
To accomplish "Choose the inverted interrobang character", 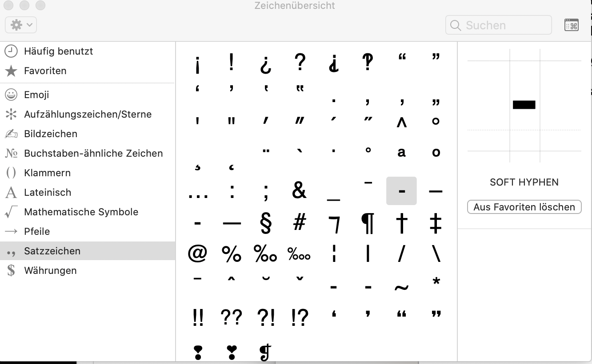I will click(x=334, y=64).
